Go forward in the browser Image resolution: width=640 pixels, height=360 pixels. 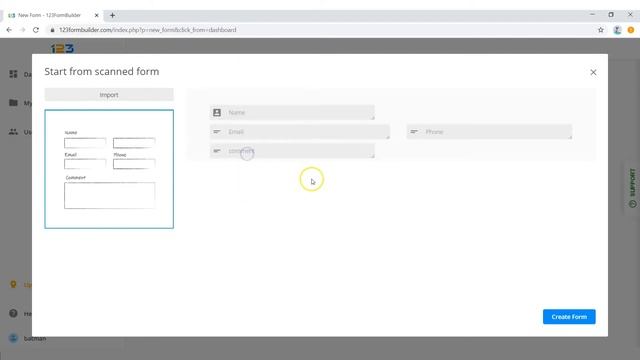tap(22, 30)
